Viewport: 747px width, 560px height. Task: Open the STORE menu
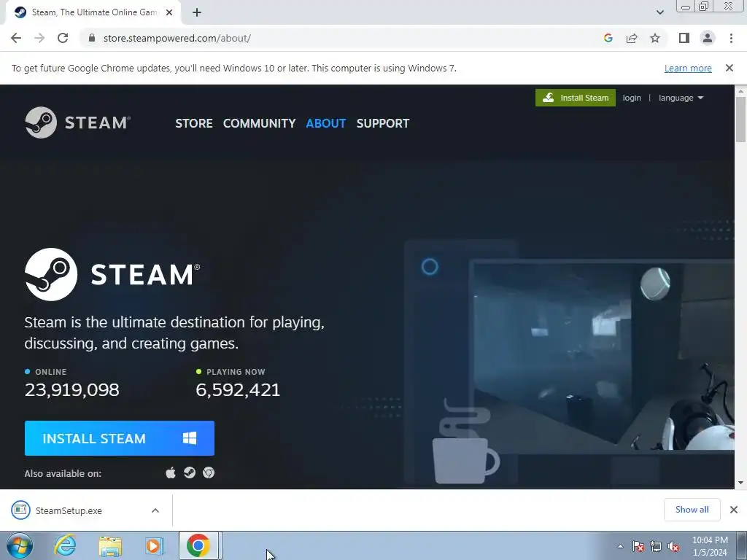194,123
